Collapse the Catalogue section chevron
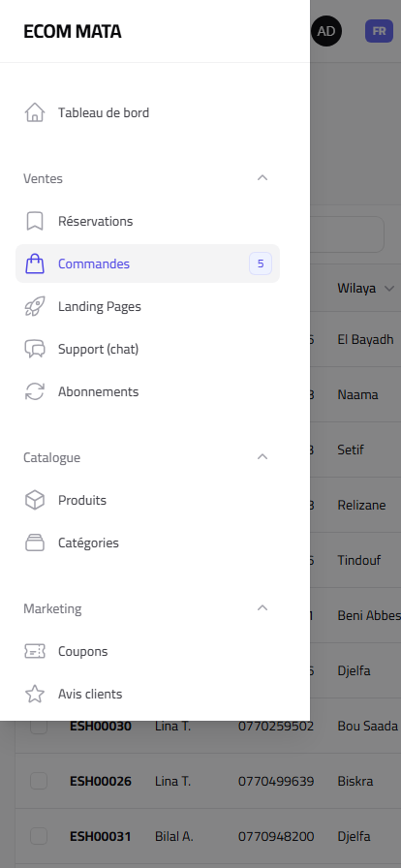 pos(262,456)
